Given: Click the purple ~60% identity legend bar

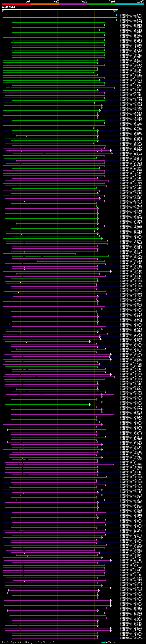Looking at the screenshot, I should (73, 4).
